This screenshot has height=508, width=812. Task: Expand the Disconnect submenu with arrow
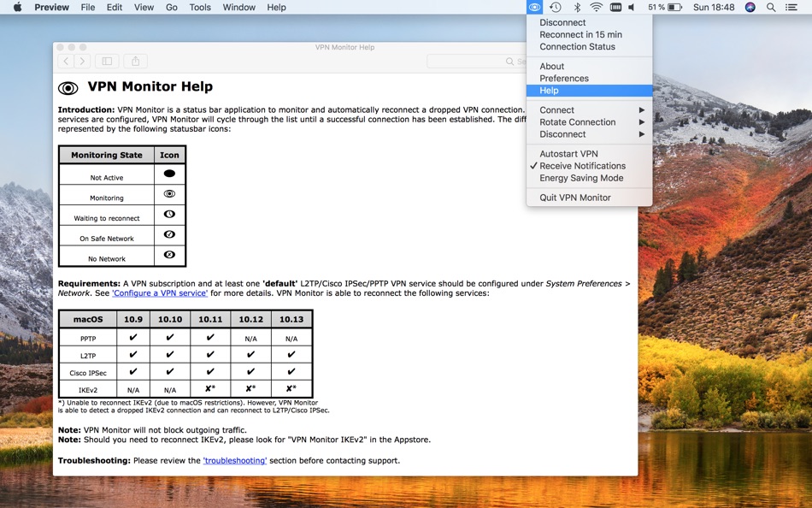[x=589, y=134]
